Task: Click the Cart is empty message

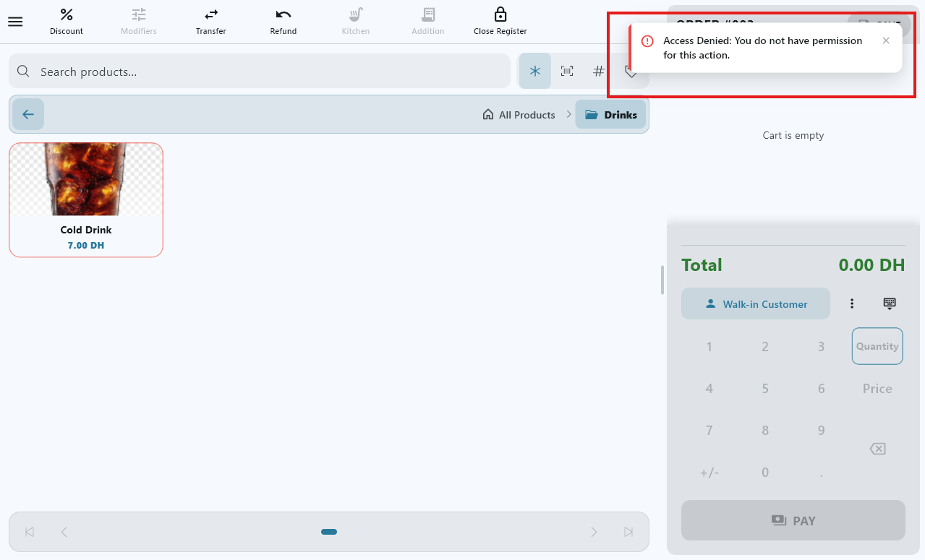Action: [x=793, y=135]
